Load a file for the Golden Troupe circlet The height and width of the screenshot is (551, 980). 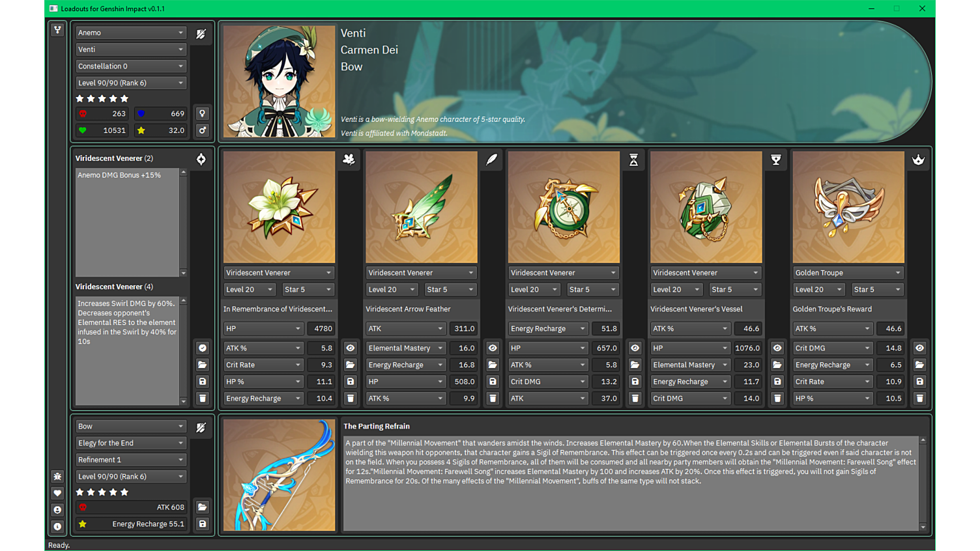919,365
